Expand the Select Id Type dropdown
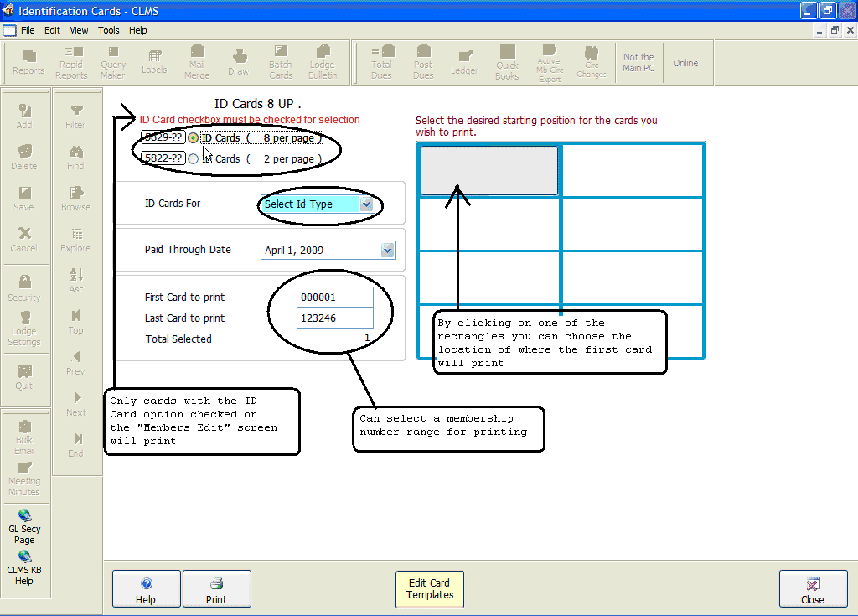This screenshot has height=616, width=858. click(x=365, y=204)
